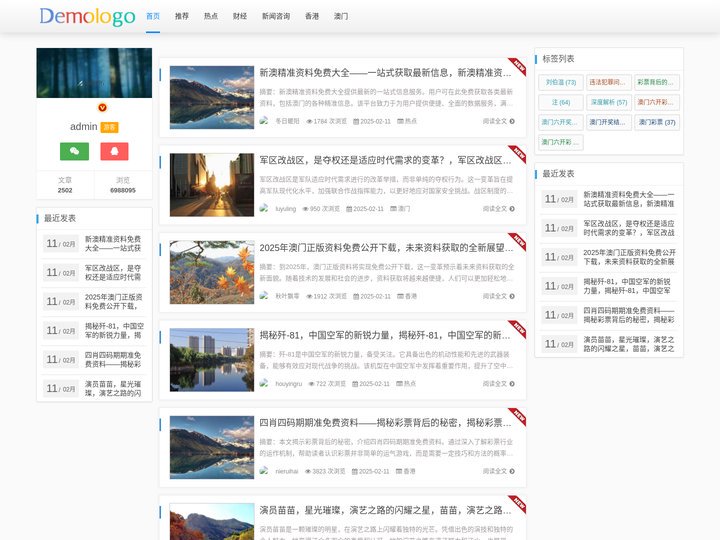
Task: Open article title 演员苗苗，星光璀璨 in main list
Action: tap(385, 510)
